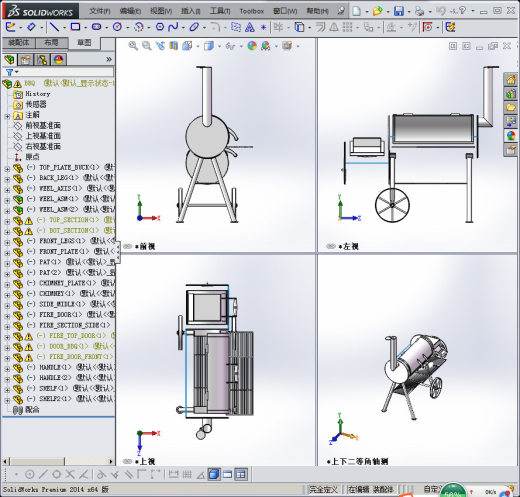
Task: Open the ConfigurationManager tab icon
Action: tap(42, 60)
